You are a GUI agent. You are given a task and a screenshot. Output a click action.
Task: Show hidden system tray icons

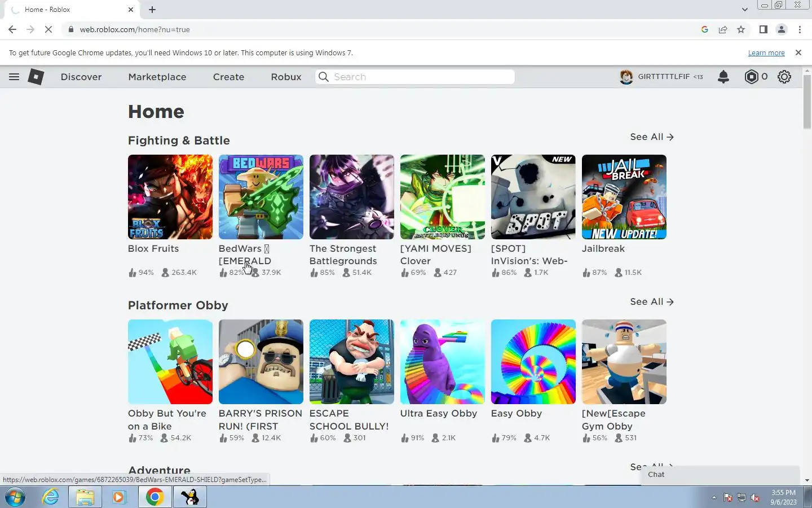[714, 498]
